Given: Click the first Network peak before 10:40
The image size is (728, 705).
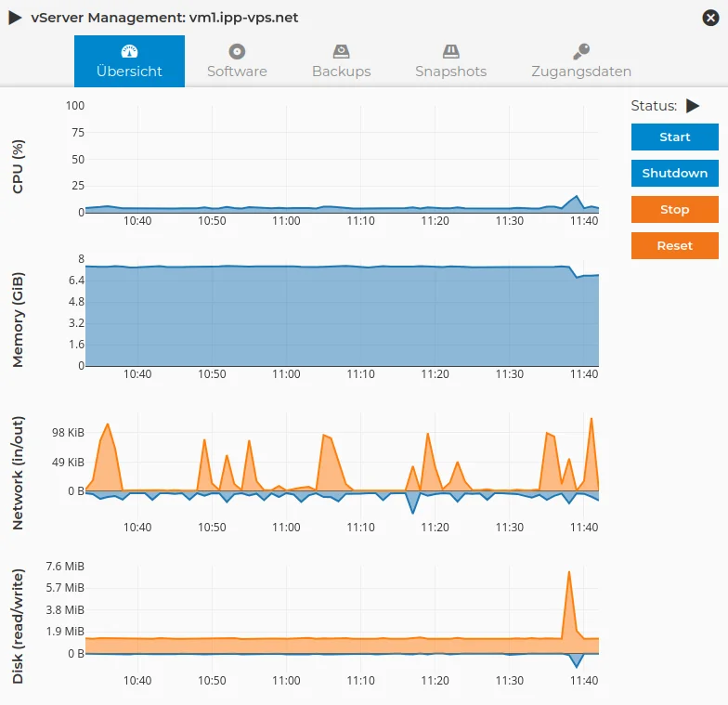Looking at the screenshot, I should [x=108, y=427].
